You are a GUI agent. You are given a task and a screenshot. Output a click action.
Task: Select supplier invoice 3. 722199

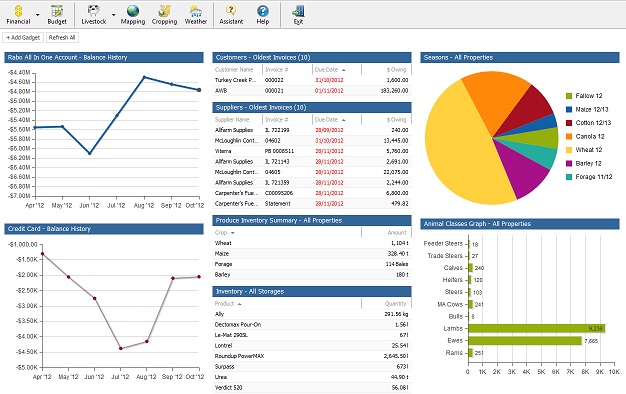click(x=312, y=130)
